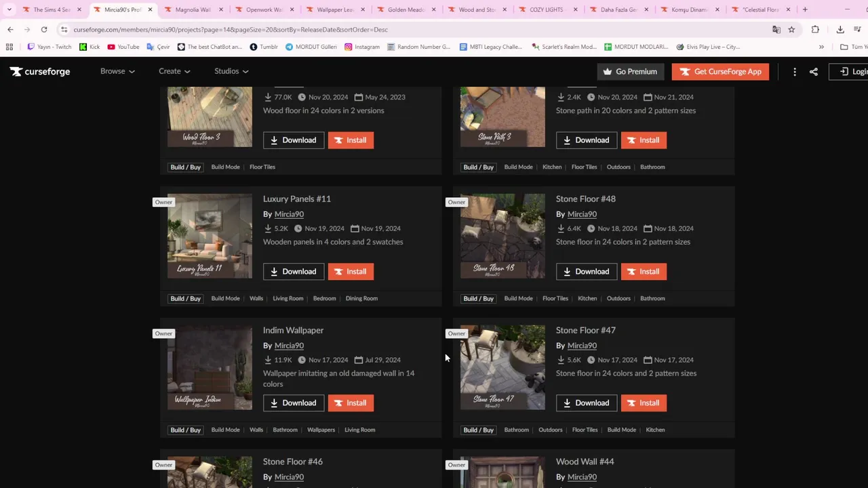Download Indim Wallpaper
Screen dimensions: 868x488
294,403
